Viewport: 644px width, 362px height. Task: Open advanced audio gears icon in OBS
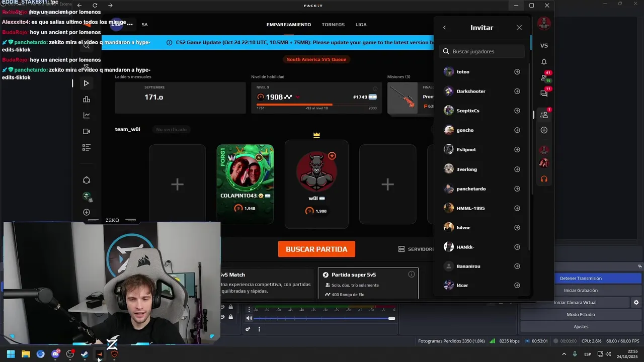(x=248, y=329)
